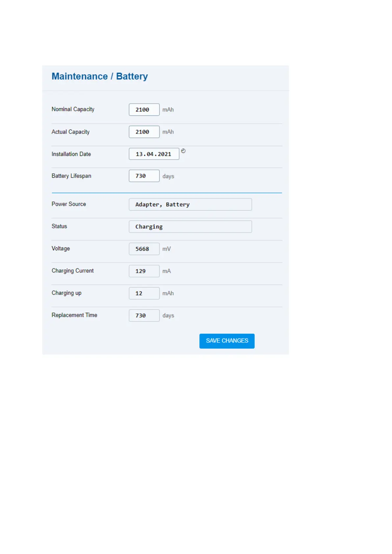Click the Installation Date field 13.04.2021

[154, 154]
